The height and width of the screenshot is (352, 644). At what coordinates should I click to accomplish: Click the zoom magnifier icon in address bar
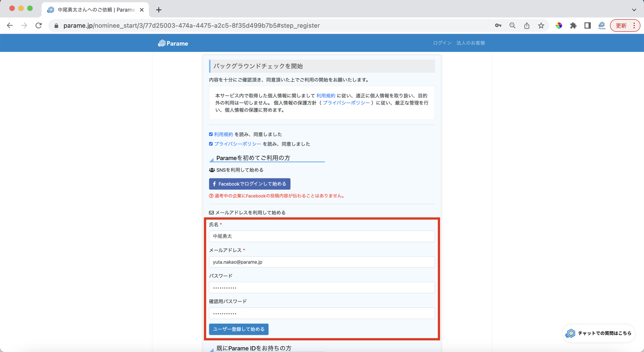click(x=512, y=25)
